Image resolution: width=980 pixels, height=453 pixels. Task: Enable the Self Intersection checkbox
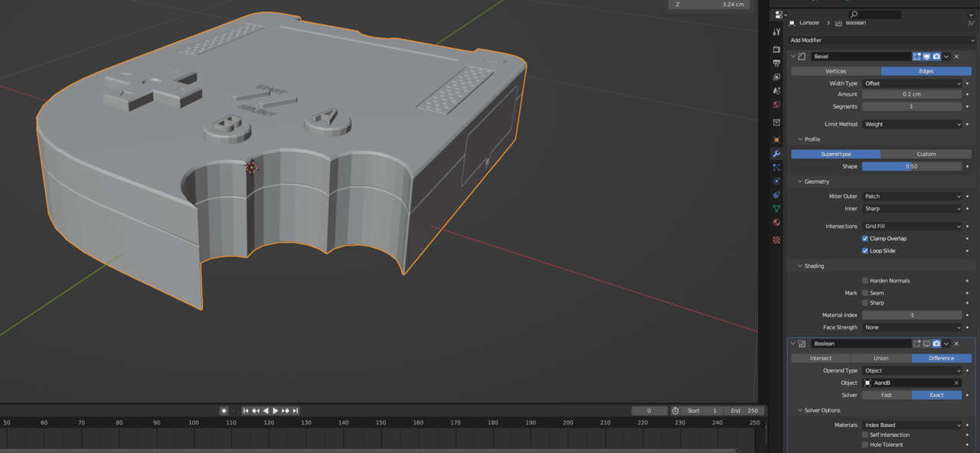[x=865, y=435]
